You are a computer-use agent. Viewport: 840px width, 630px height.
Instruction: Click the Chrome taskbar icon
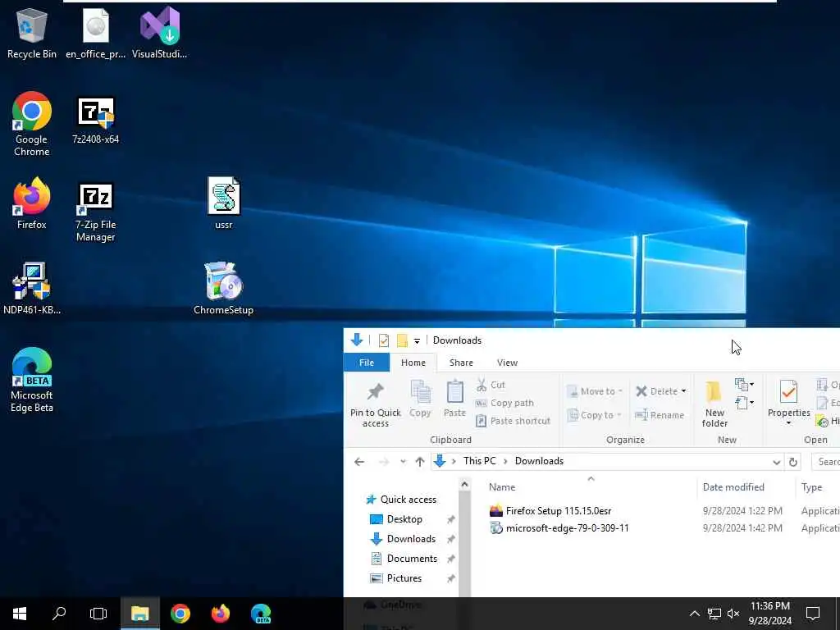[x=180, y=614]
